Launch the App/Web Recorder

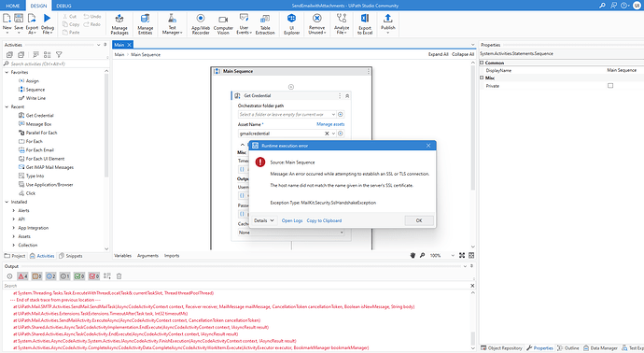point(201,24)
